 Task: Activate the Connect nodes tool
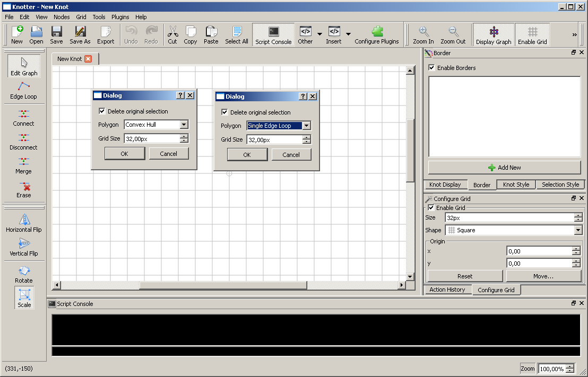coord(24,118)
